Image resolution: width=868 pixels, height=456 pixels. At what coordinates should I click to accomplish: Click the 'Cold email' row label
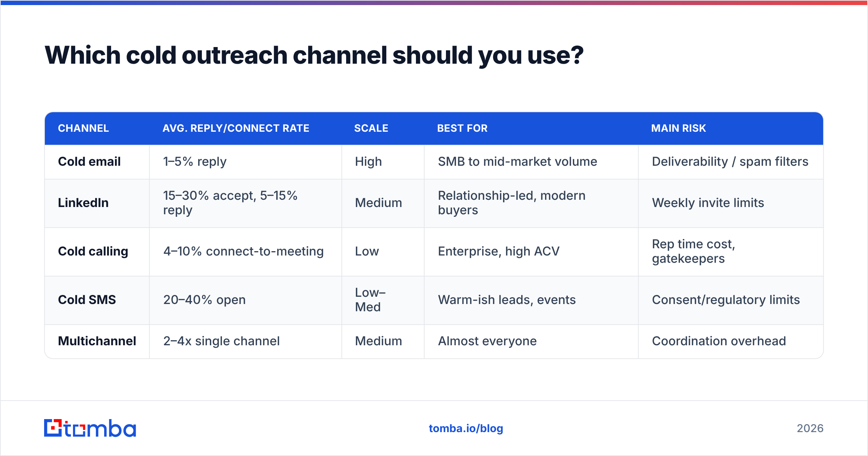coord(89,161)
